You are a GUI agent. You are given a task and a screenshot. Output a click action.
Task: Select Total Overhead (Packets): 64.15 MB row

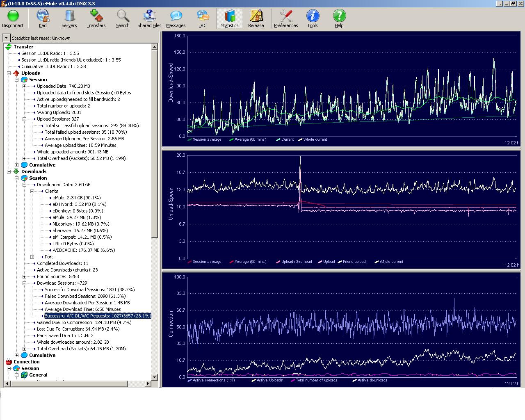click(x=81, y=349)
